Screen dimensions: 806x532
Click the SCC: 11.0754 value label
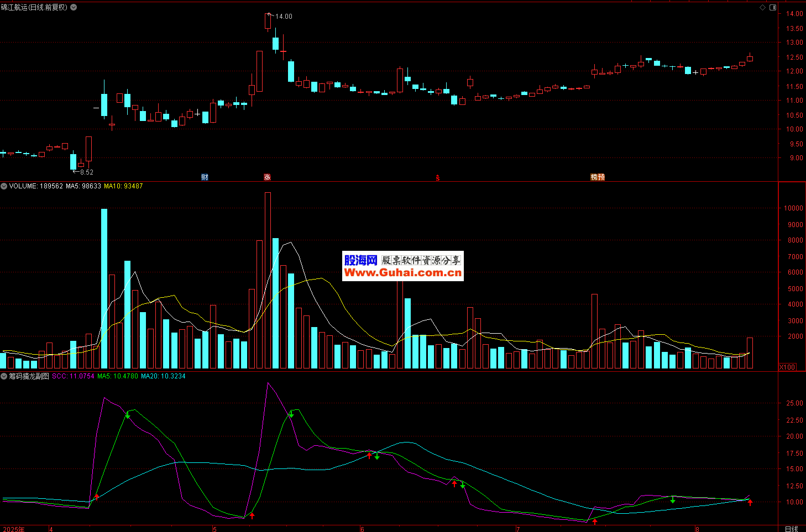pos(74,376)
